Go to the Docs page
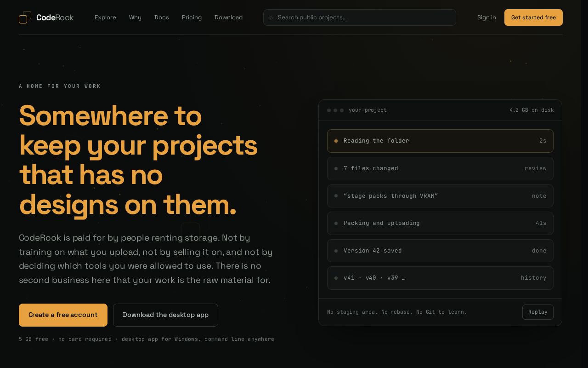The width and height of the screenshot is (588, 368). point(162,17)
